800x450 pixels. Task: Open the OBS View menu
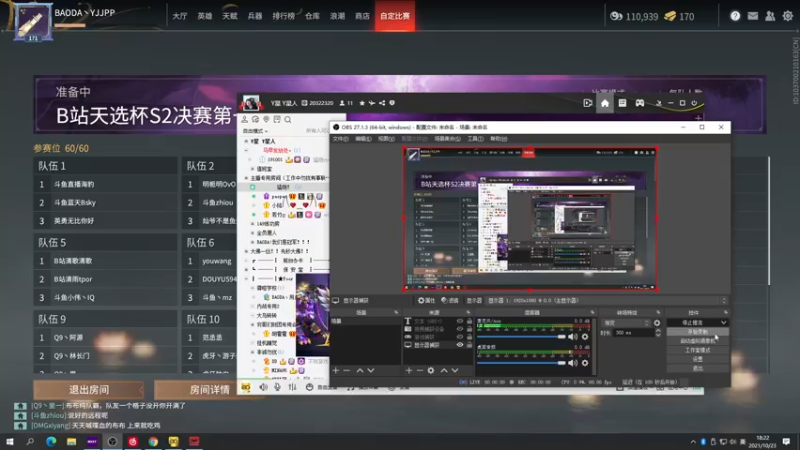coord(386,139)
